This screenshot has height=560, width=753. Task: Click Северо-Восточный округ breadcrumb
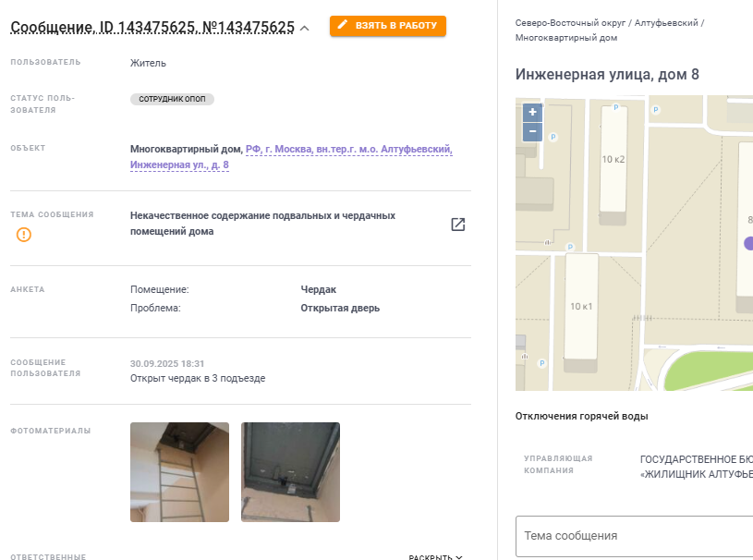tap(570, 23)
